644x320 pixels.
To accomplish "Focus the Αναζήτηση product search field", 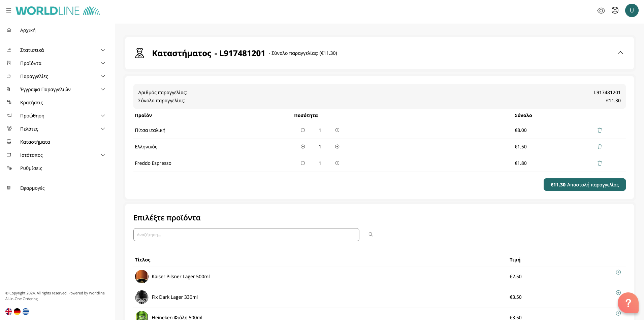I will click(x=246, y=235).
